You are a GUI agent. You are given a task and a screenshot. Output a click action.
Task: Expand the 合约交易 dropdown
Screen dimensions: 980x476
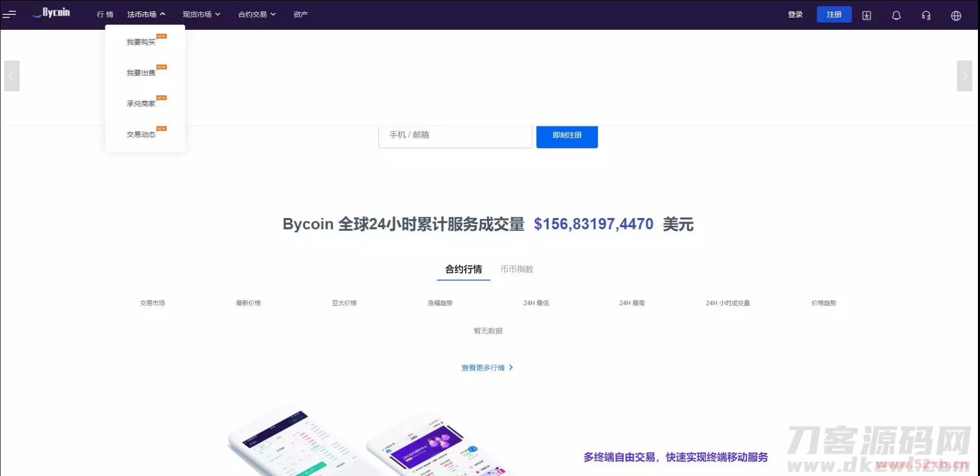click(257, 14)
